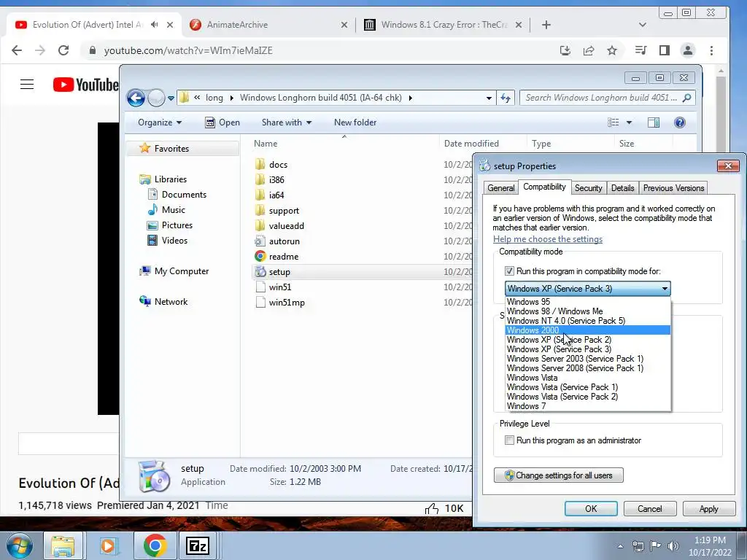
Task: Click Open in Explorer toolbar
Action: click(222, 122)
